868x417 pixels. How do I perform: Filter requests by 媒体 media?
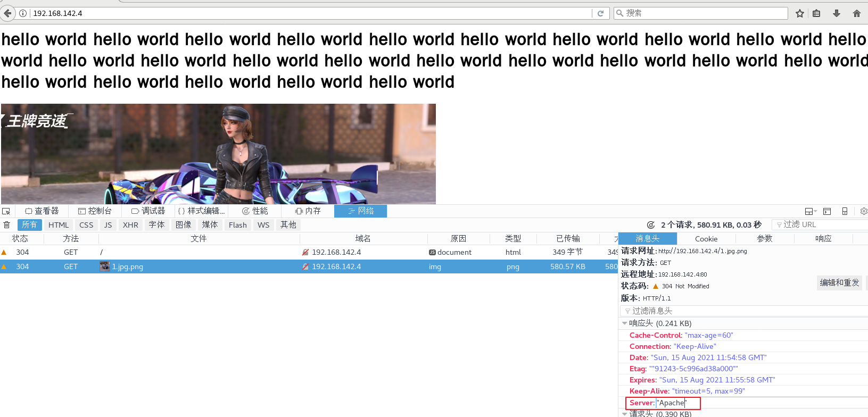click(x=210, y=225)
